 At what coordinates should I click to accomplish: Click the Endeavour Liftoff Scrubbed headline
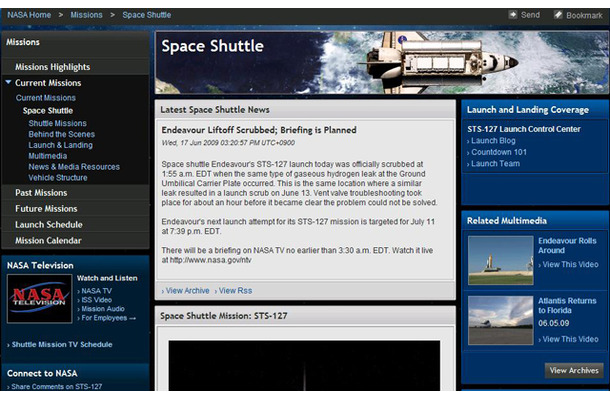259,130
